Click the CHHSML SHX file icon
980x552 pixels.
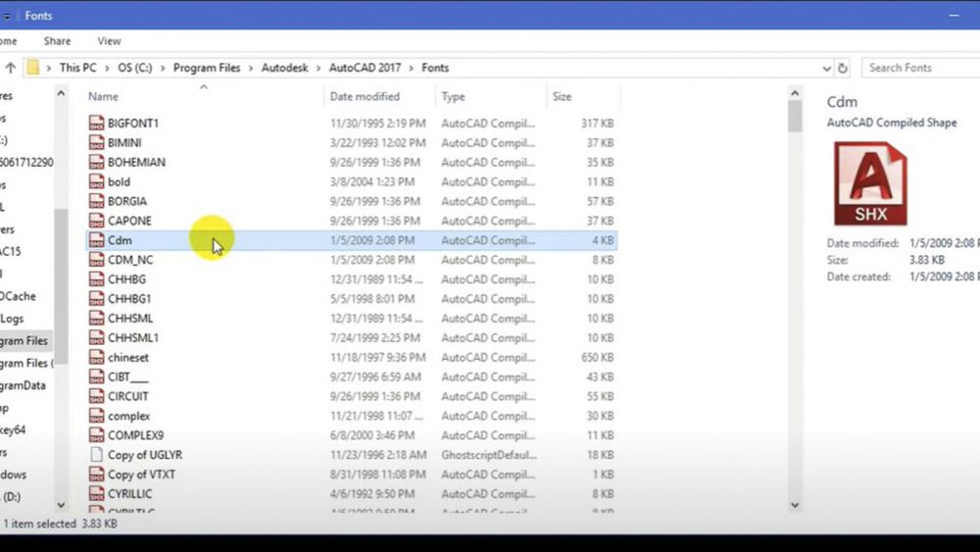[96, 319]
